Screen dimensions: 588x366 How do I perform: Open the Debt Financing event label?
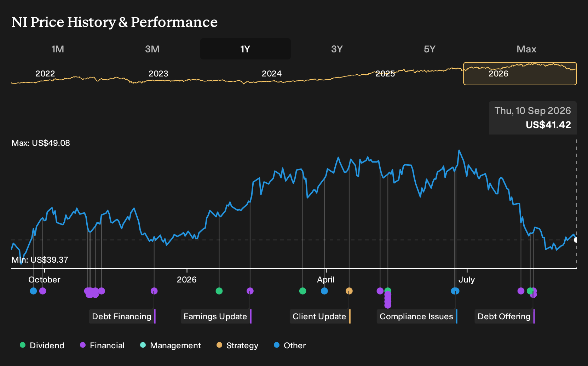tap(122, 316)
